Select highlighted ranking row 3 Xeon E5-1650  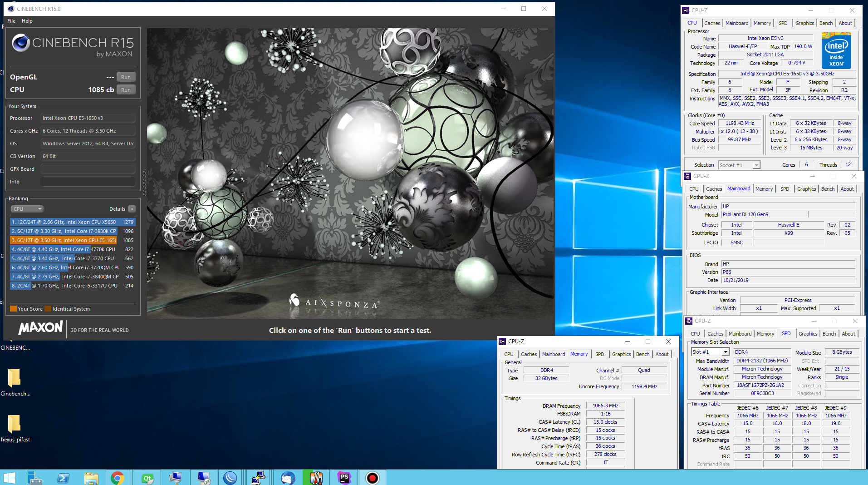73,240
